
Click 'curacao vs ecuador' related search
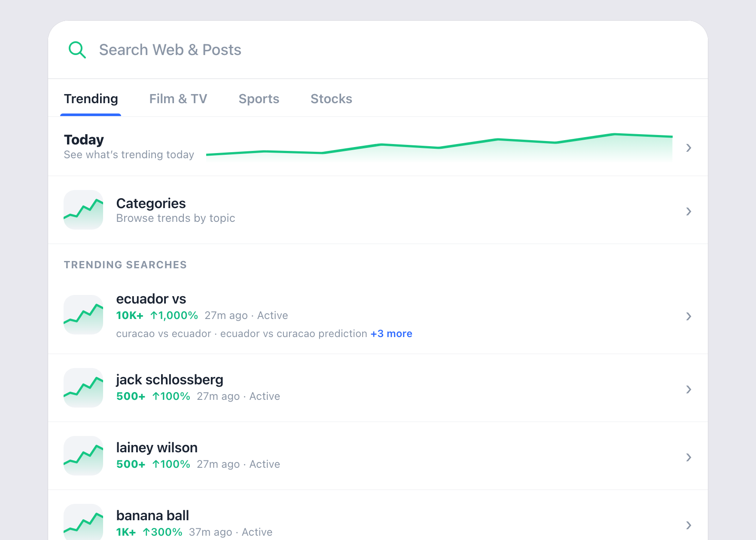pos(164,334)
